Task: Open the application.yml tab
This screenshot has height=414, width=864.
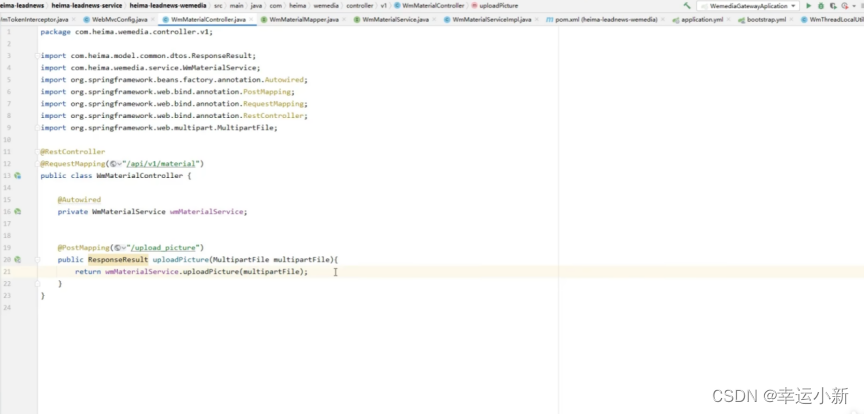Action: click(702, 19)
